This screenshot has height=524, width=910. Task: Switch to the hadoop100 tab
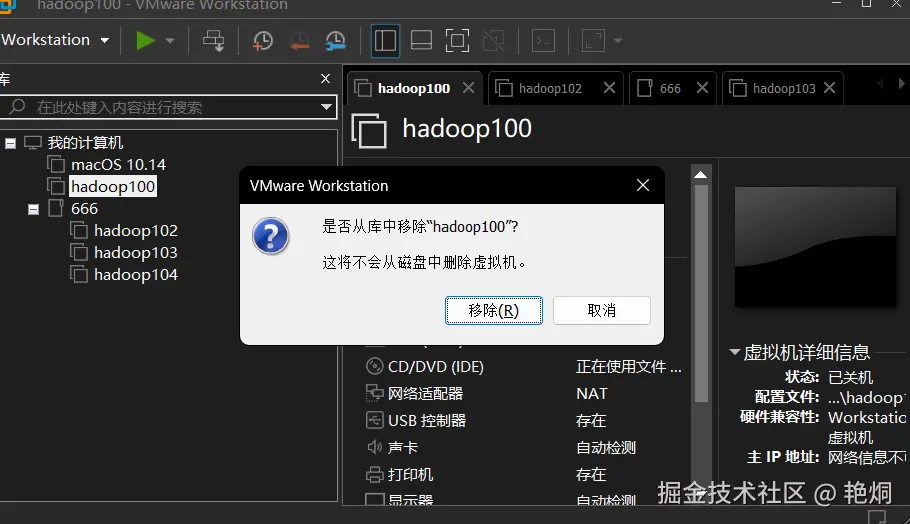point(414,88)
